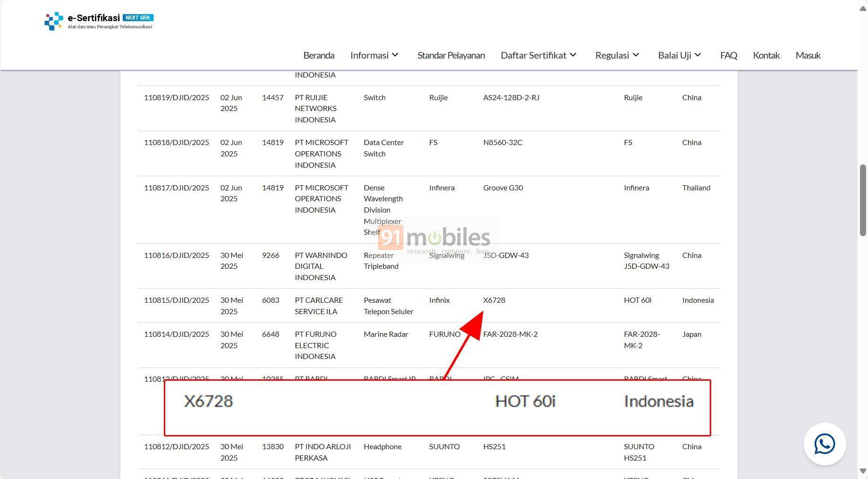The height and width of the screenshot is (479, 868).
Task: Select certificate number 110816/DJID/2025
Action: (177, 255)
